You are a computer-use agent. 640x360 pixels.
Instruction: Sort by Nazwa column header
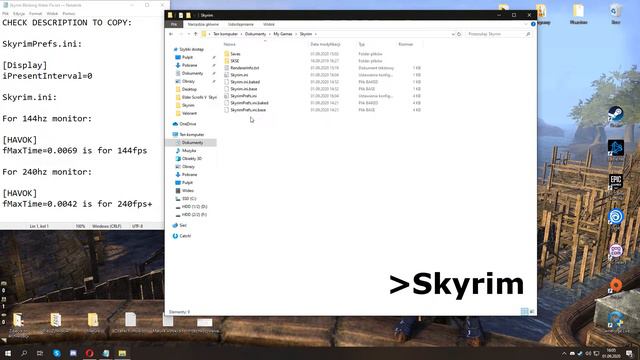(229, 44)
